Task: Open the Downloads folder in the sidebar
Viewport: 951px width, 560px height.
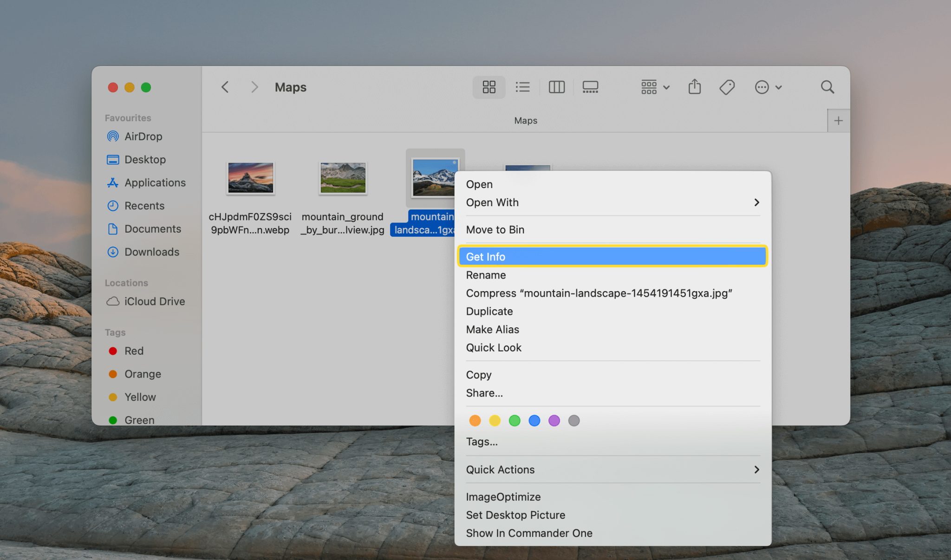Action: (x=152, y=252)
